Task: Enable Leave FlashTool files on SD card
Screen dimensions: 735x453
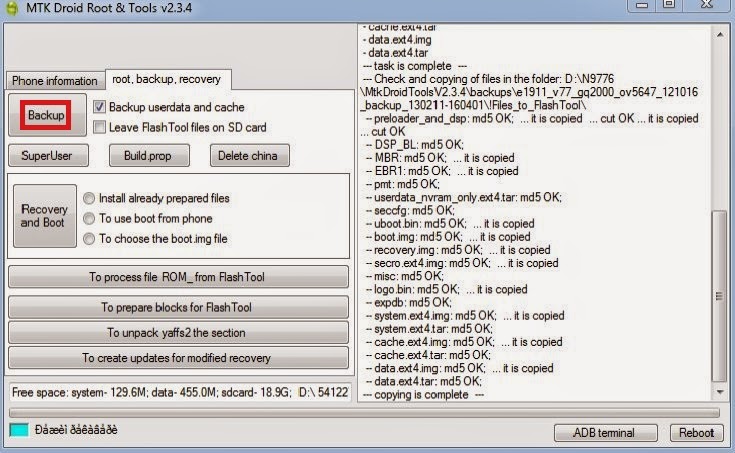Action: coord(99,127)
